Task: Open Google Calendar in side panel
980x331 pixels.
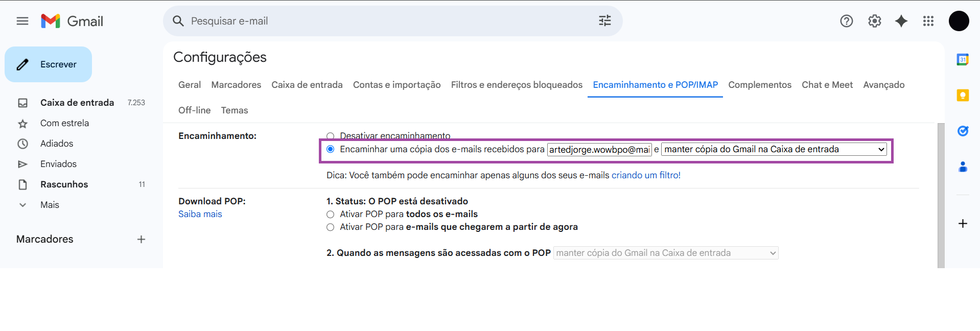Action: (x=963, y=60)
